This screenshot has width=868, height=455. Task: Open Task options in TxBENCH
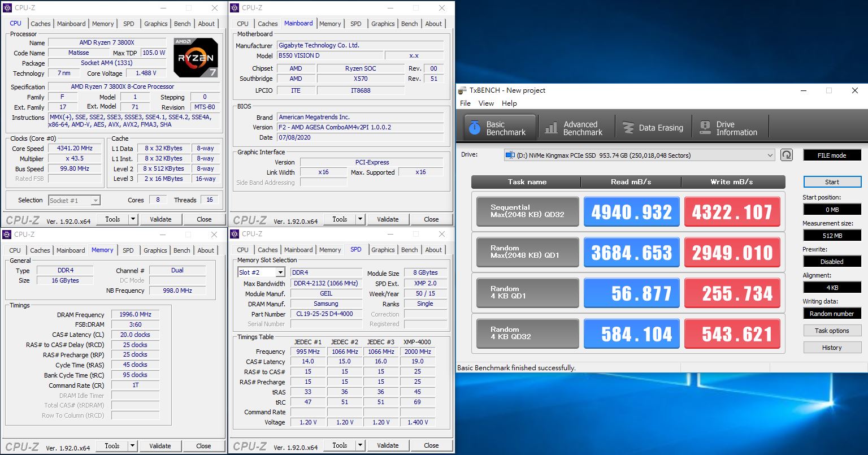pos(832,331)
